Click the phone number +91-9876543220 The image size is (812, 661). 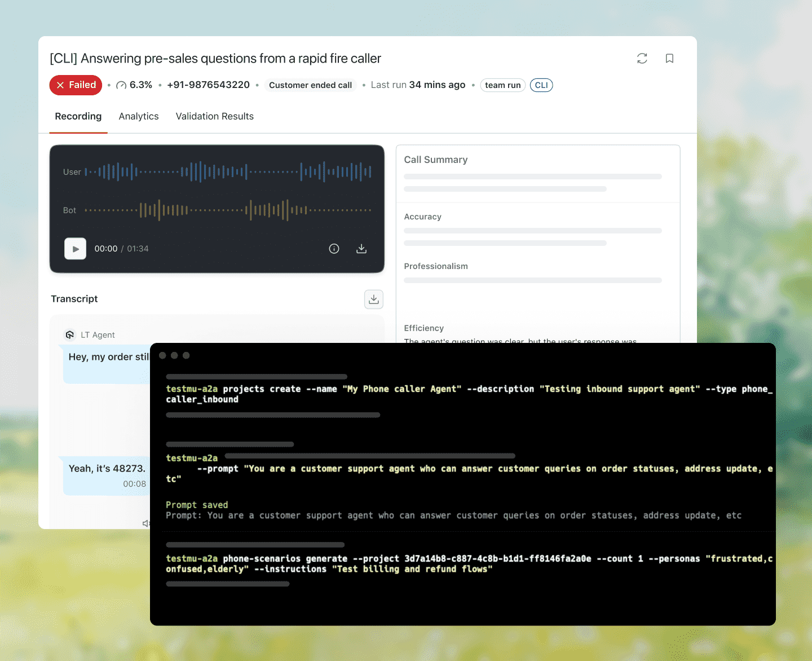click(208, 85)
